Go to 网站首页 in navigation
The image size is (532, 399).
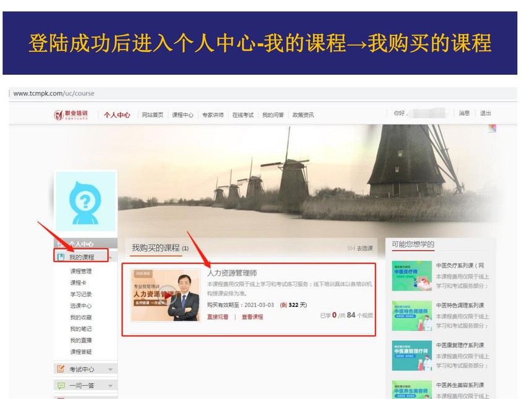click(152, 115)
